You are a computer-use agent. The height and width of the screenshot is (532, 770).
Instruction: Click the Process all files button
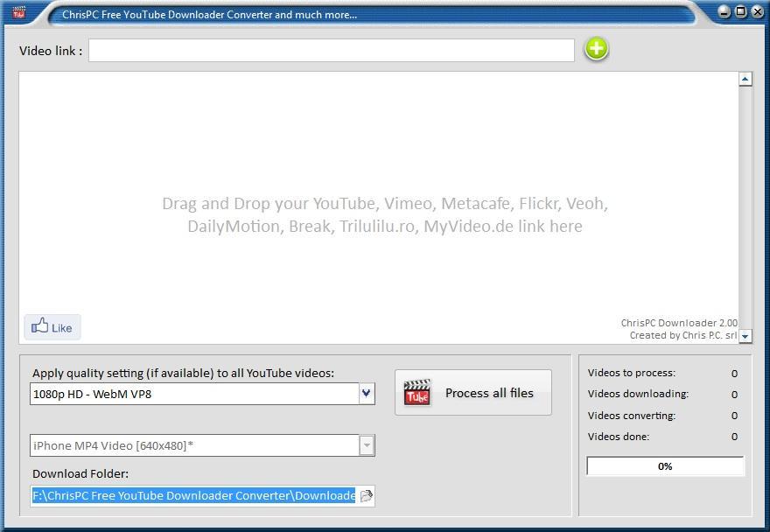click(473, 393)
